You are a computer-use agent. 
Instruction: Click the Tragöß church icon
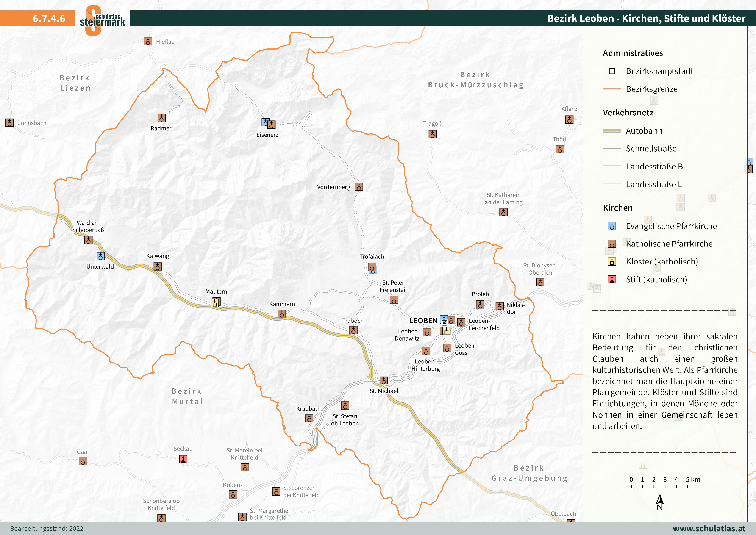click(433, 134)
